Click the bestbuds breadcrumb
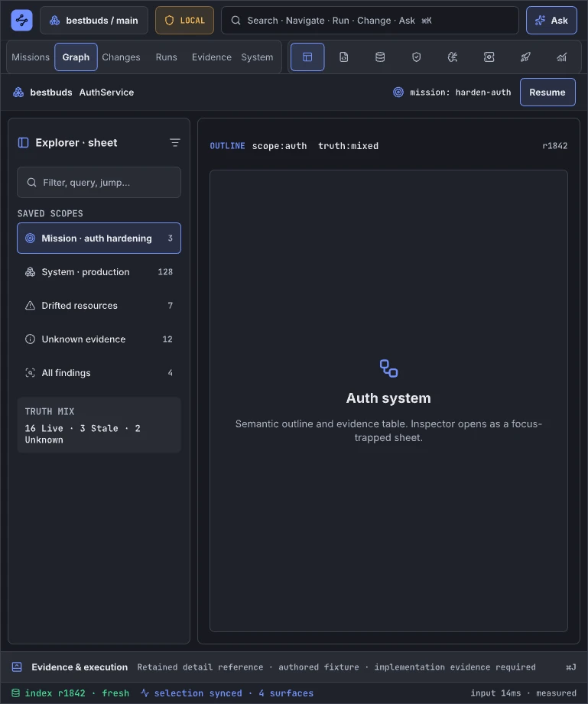 coord(50,92)
